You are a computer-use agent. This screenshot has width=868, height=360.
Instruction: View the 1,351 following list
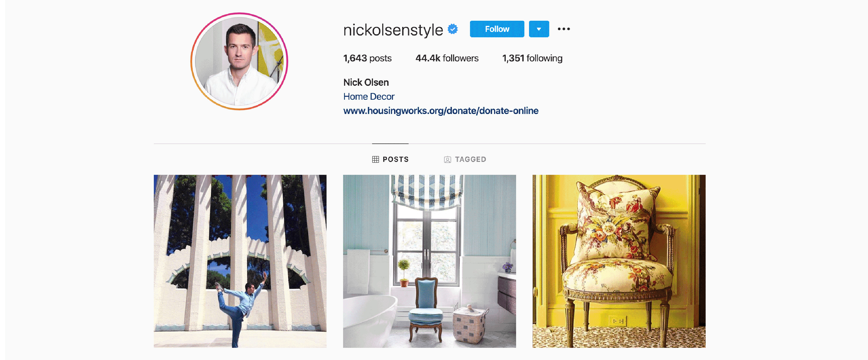[x=532, y=58]
